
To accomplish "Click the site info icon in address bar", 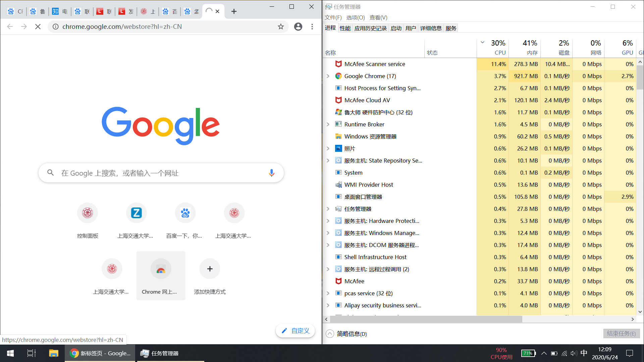I will pos(56,26).
